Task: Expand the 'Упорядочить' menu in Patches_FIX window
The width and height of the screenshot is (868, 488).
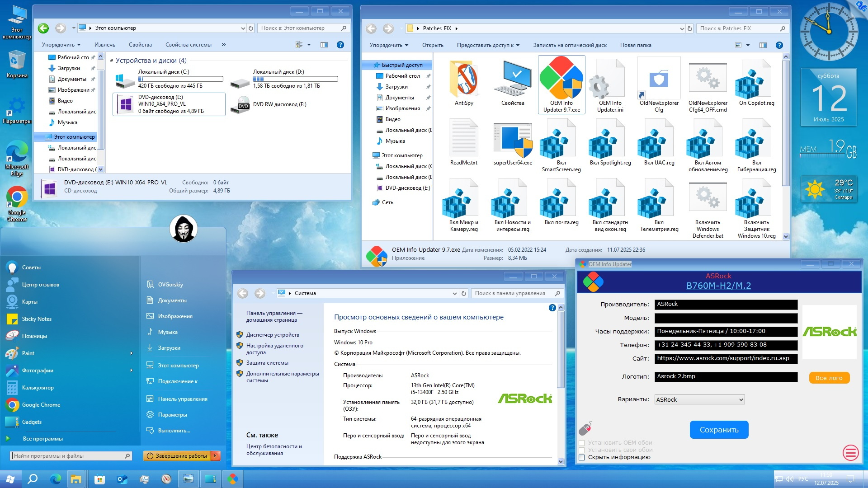Action: click(389, 45)
